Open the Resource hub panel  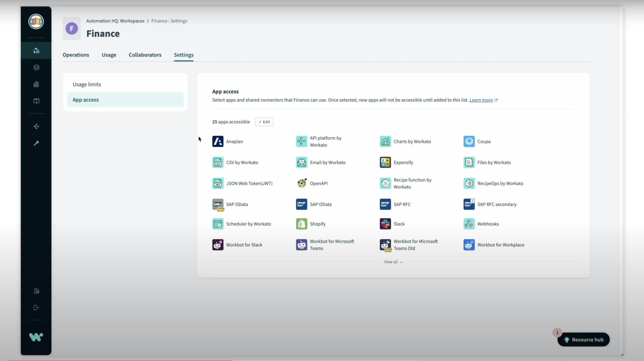pyautogui.click(x=583, y=340)
